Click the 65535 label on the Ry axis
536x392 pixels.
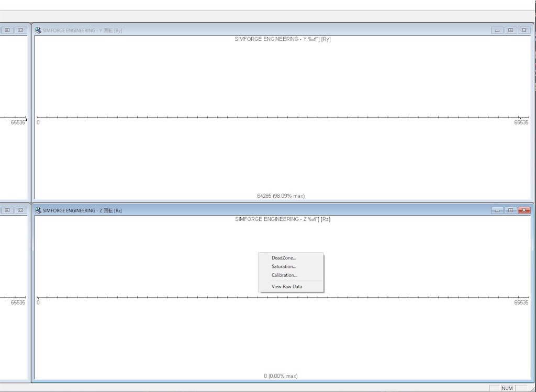pyautogui.click(x=521, y=122)
